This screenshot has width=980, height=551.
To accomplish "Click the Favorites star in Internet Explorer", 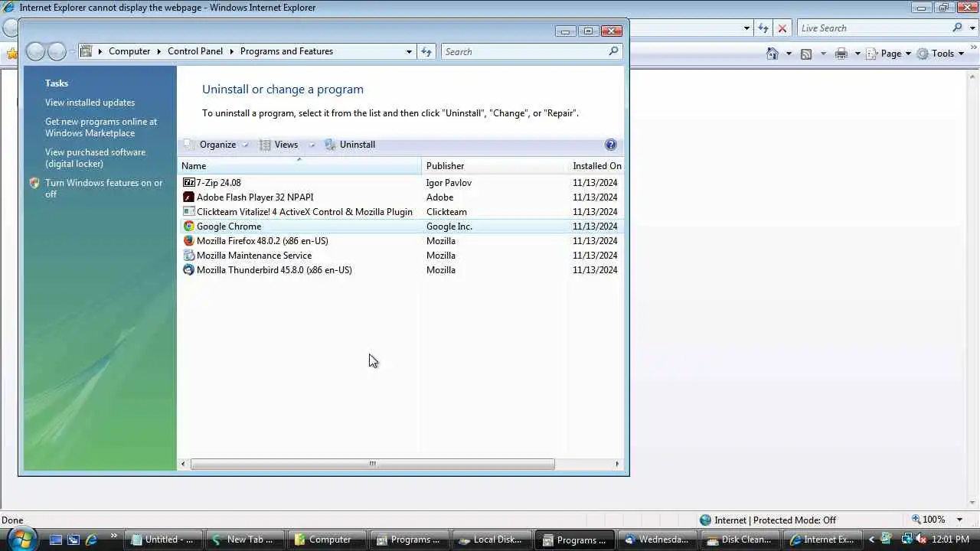I will tap(11, 54).
